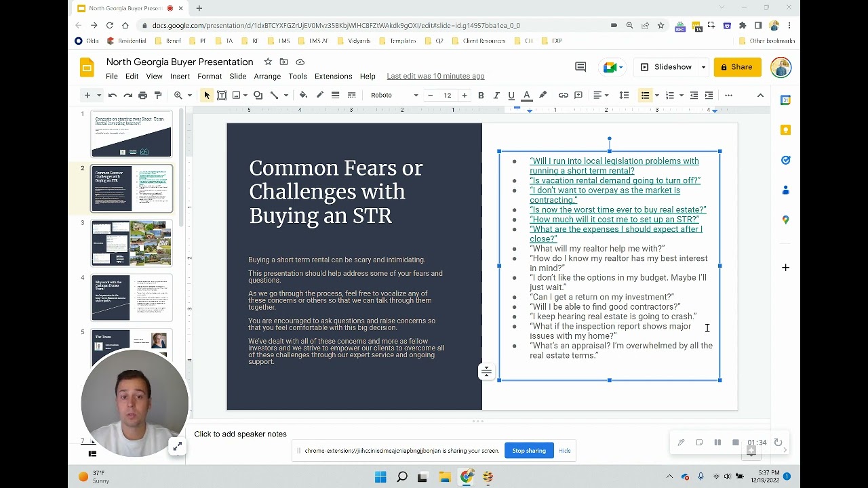This screenshot has width=868, height=488.
Task: Open the Google Meet call dropdown
Action: (614, 67)
